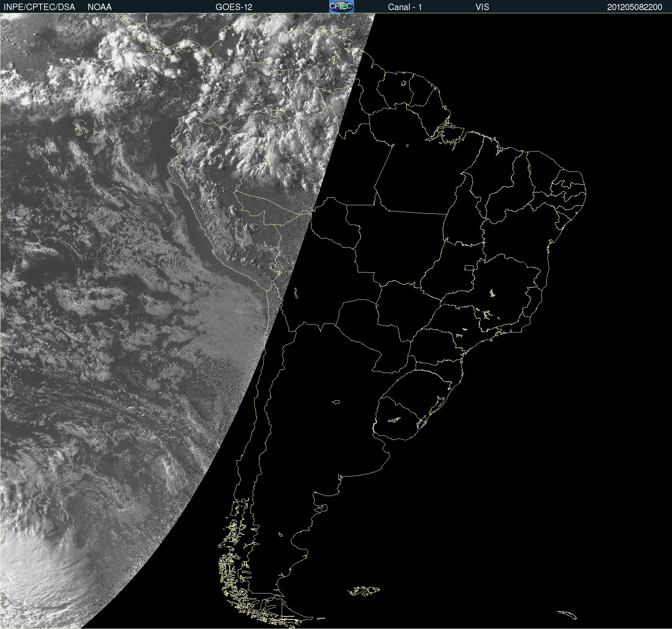Click the VIS band label

(x=482, y=7)
